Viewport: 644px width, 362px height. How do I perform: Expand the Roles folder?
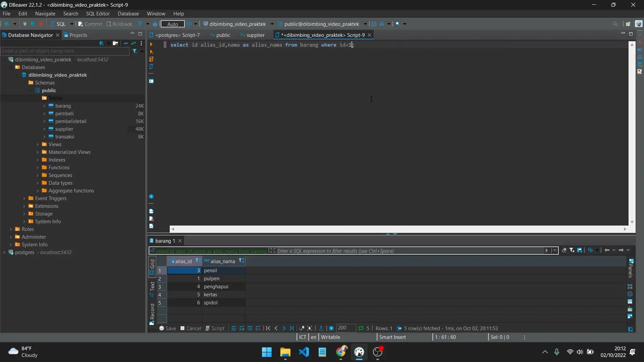tap(11, 229)
